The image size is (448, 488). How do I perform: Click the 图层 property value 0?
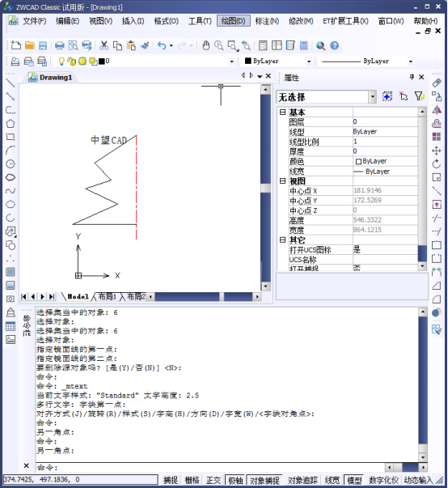click(385, 121)
